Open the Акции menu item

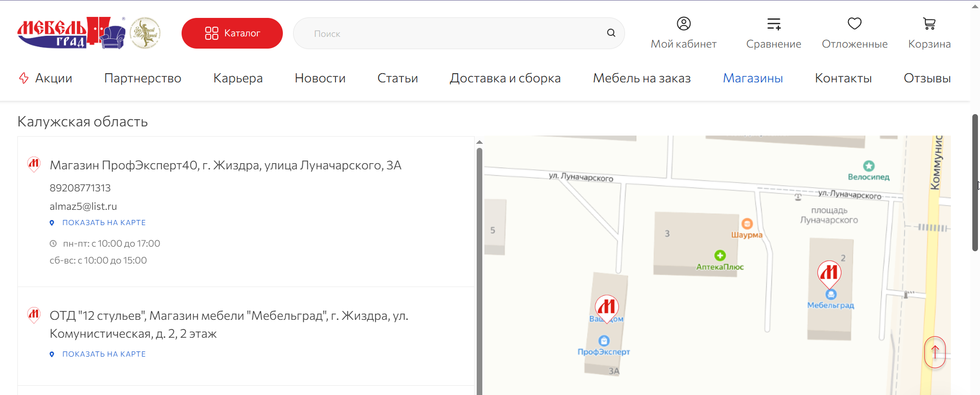point(54,78)
